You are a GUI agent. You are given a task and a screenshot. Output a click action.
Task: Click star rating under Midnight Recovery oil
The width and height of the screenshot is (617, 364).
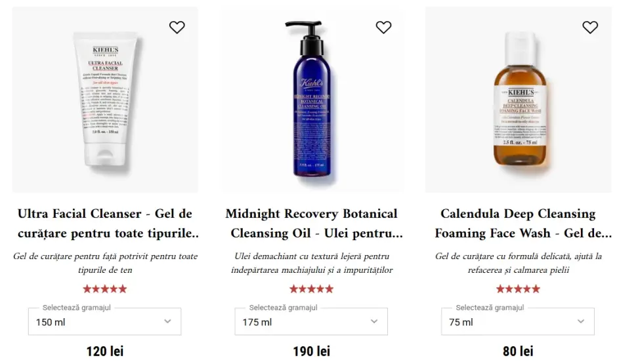click(x=311, y=289)
